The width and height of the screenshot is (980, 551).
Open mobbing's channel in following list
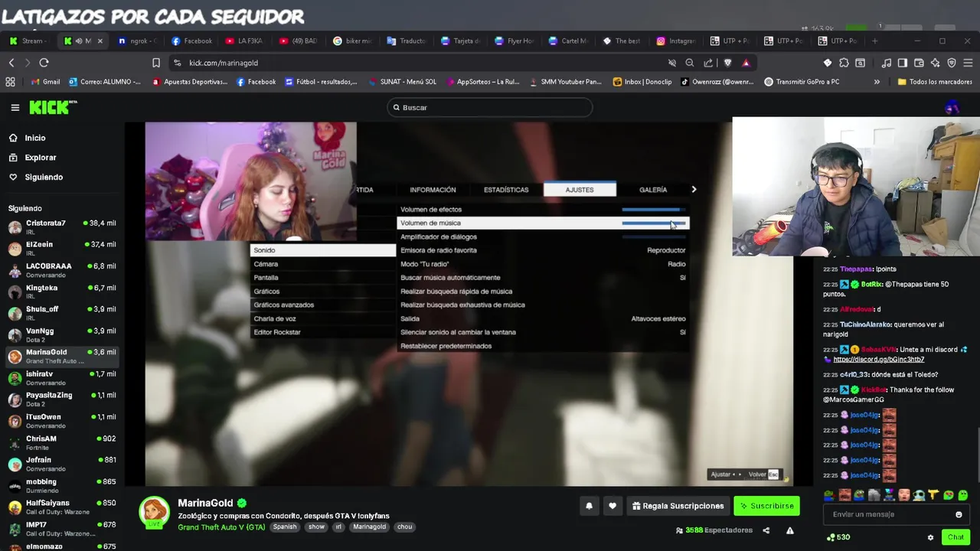[x=61, y=485]
